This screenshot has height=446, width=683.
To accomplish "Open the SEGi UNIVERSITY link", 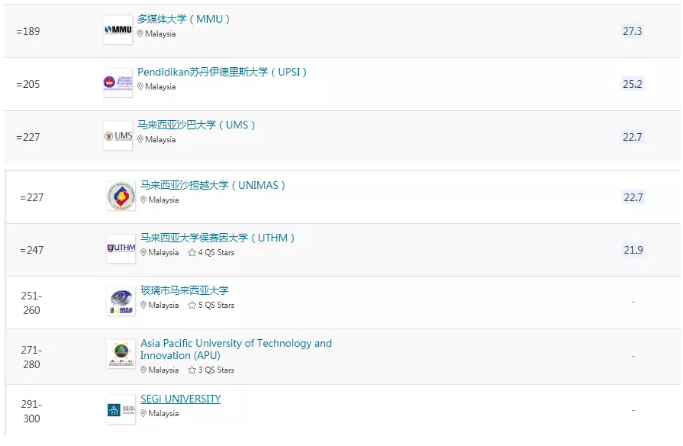I will tap(180, 399).
